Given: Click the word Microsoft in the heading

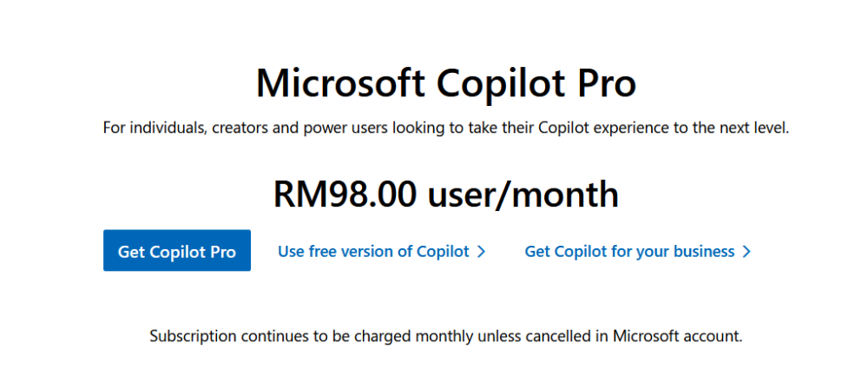Looking at the screenshot, I should 340,83.
